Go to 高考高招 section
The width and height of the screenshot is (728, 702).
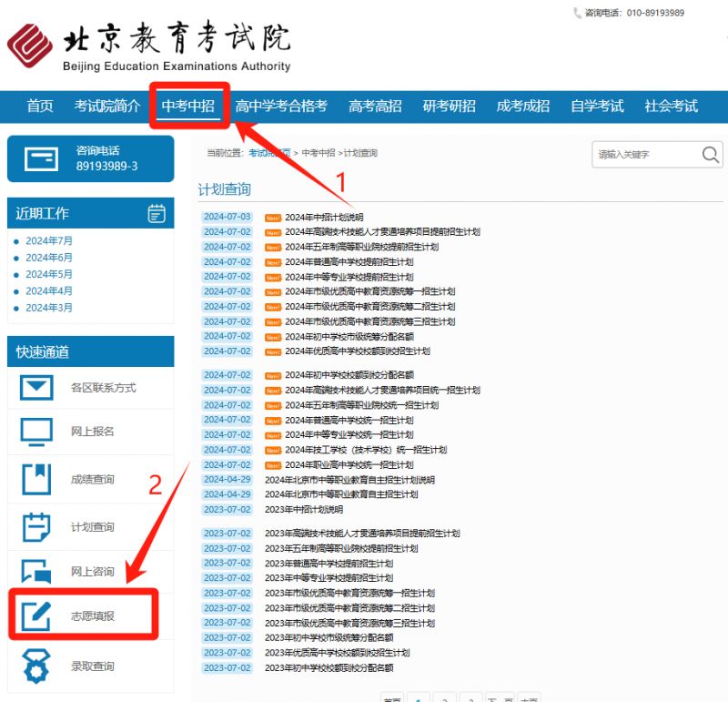coord(375,106)
